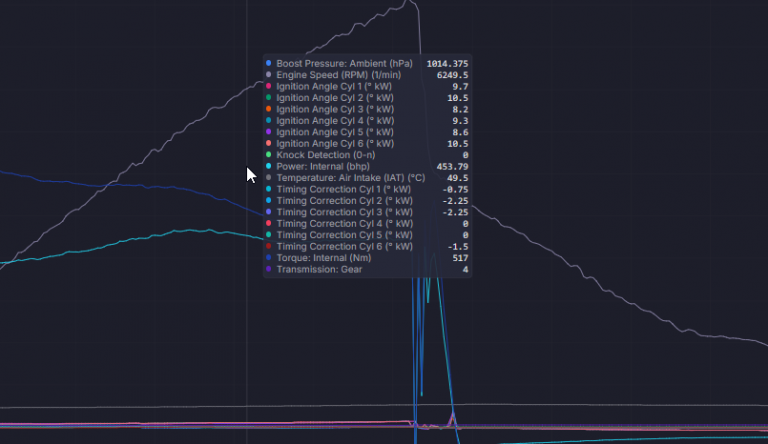Select the 'Ignition Angle Cyl 1' label
The width and height of the screenshot is (768, 444).
click(334, 86)
